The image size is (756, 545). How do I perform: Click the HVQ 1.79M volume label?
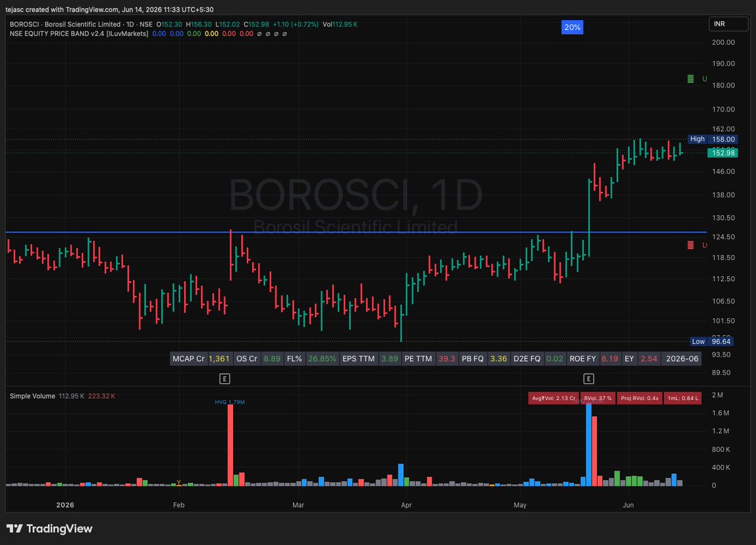229,402
